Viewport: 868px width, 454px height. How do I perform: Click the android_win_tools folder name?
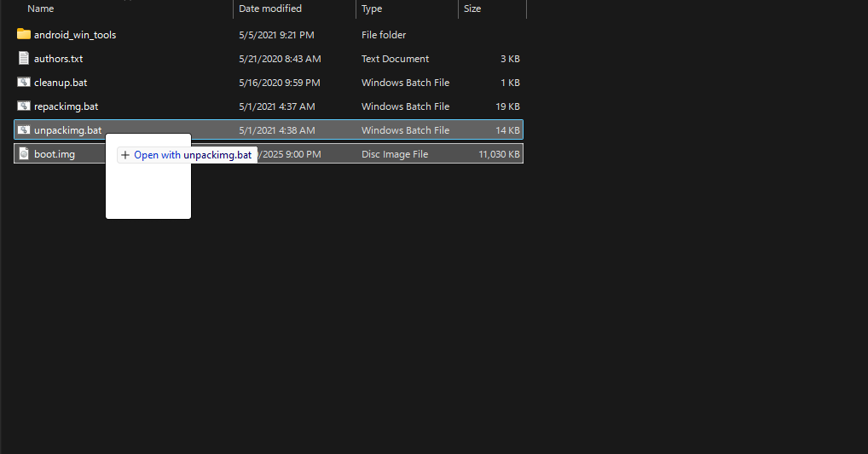click(x=75, y=35)
